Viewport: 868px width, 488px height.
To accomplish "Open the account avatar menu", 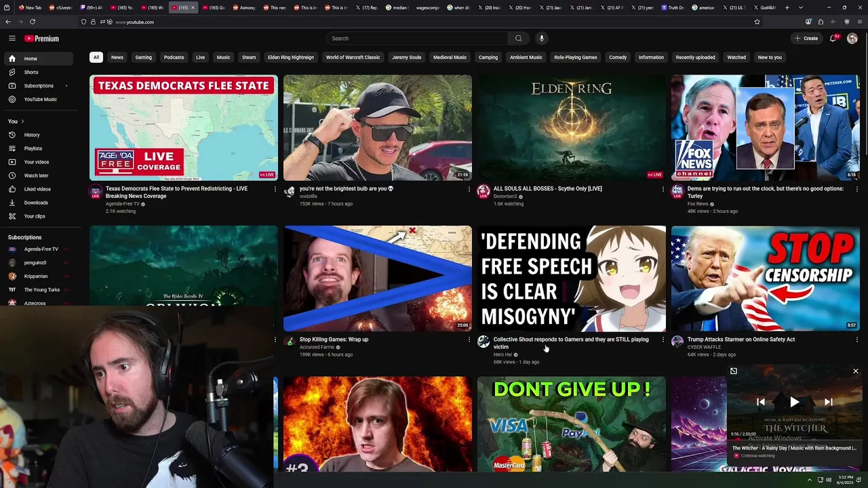I will (x=852, y=39).
